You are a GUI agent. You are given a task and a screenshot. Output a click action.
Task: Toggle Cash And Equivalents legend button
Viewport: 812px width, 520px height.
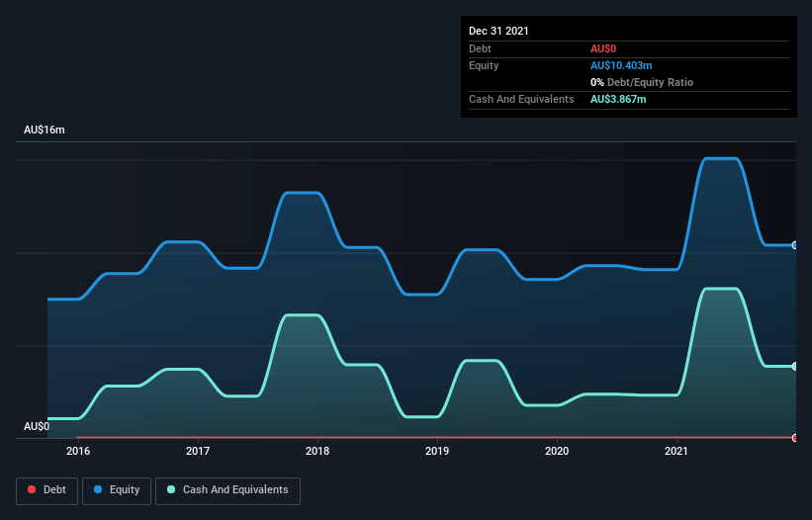227,490
